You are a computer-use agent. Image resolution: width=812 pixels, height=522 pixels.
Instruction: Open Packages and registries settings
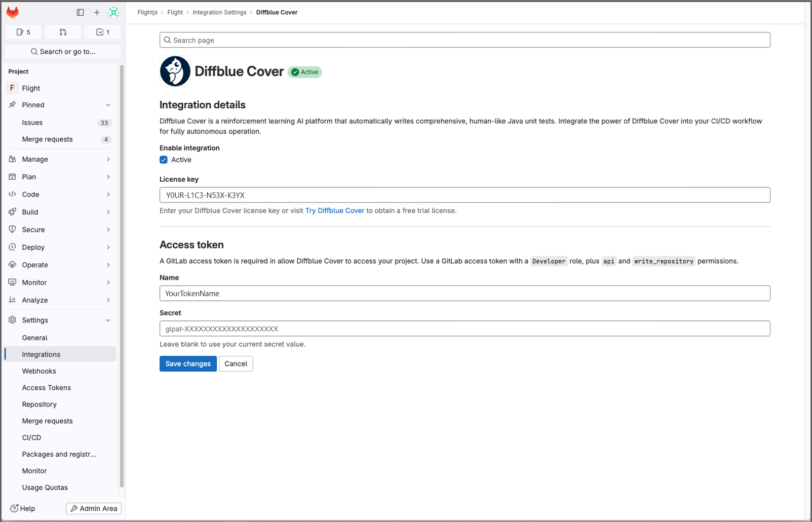[60, 454]
